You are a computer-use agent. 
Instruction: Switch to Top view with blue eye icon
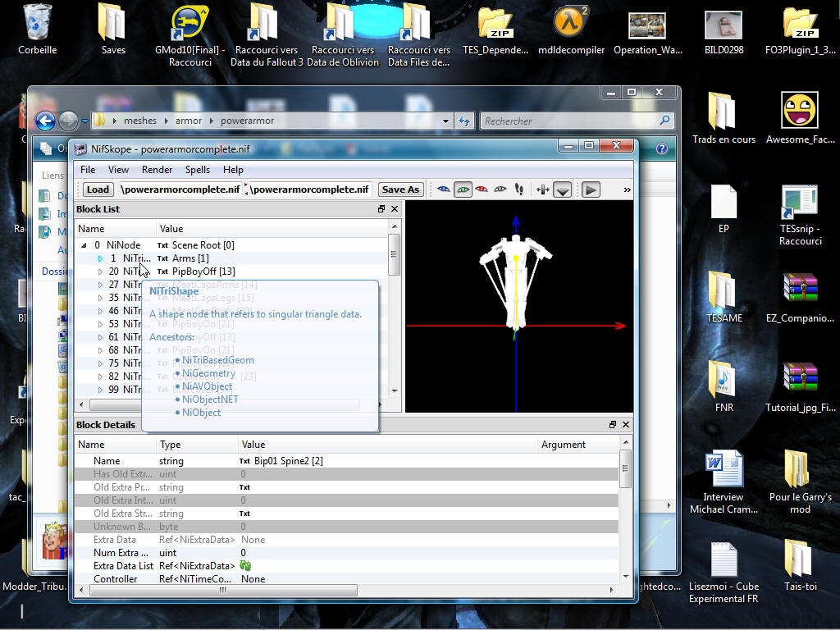pyautogui.click(x=444, y=189)
